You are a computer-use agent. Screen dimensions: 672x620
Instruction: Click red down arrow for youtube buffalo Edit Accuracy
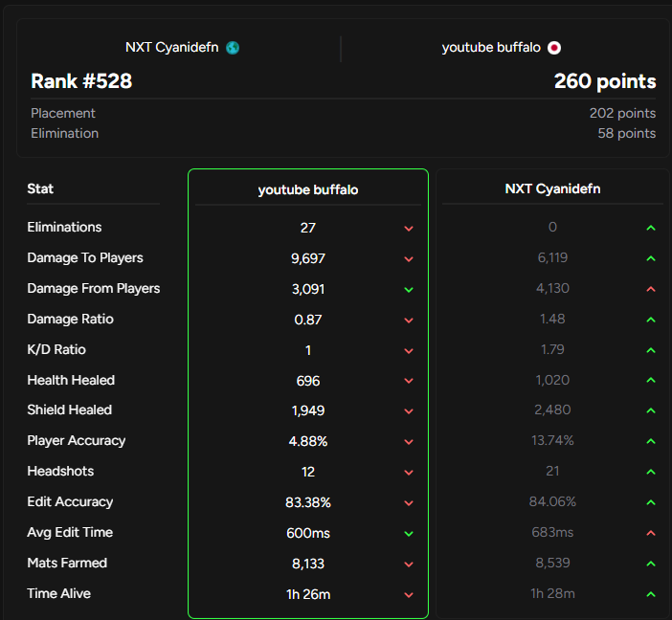(x=409, y=503)
